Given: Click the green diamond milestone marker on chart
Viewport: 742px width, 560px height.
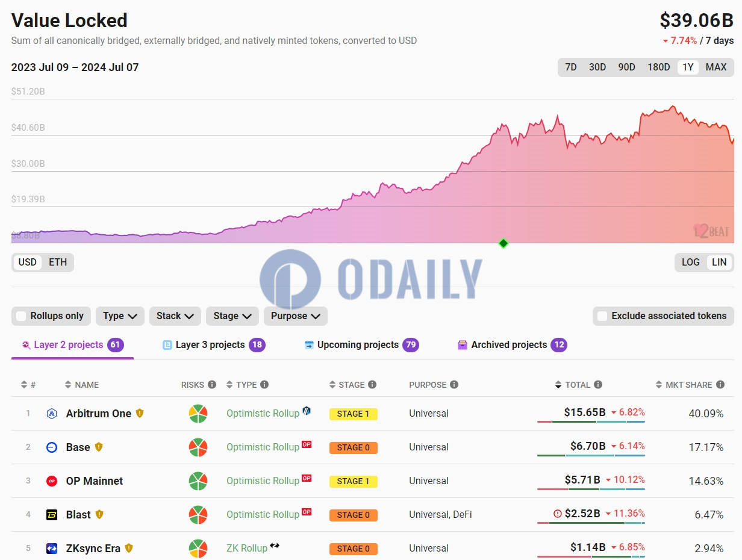Looking at the screenshot, I should click(x=503, y=243).
